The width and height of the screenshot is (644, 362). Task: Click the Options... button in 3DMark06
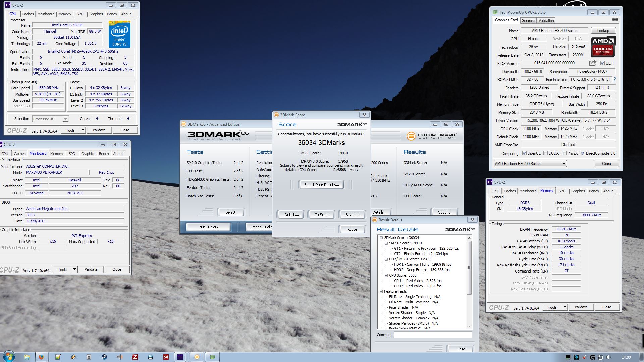coord(445,212)
